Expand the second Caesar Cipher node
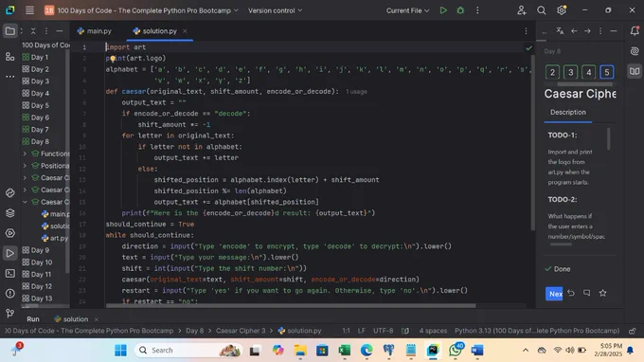The image size is (644, 362). coord(25,190)
